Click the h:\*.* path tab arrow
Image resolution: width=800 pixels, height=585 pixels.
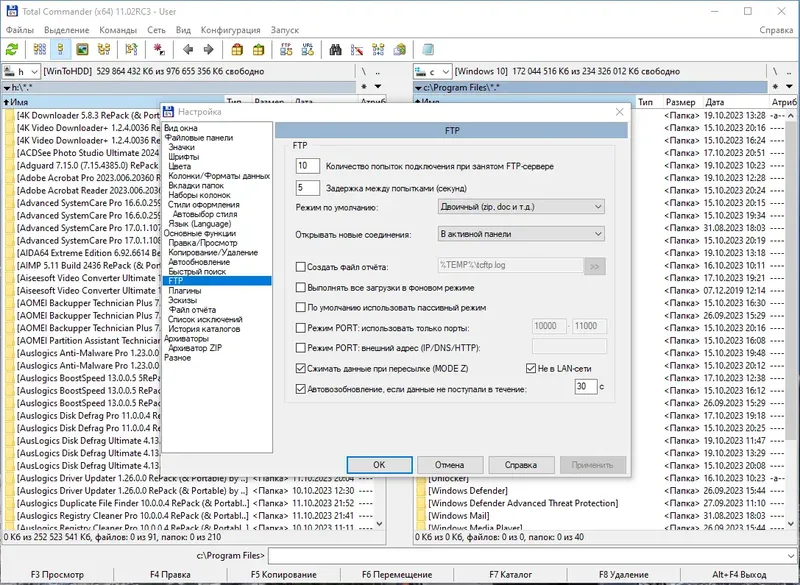click(x=7, y=88)
